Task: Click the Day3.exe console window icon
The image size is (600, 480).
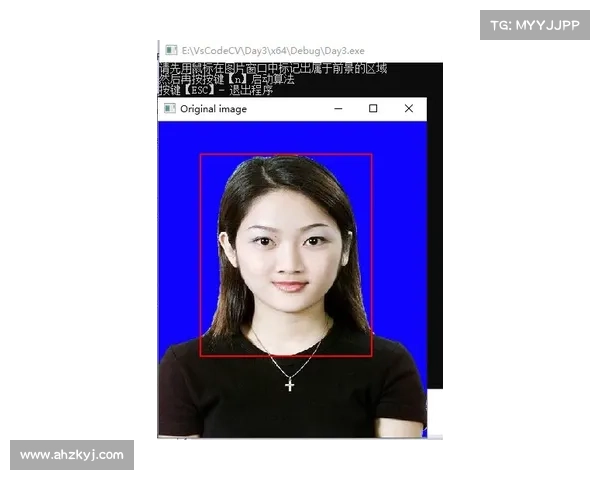Action: (x=171, y=49)
